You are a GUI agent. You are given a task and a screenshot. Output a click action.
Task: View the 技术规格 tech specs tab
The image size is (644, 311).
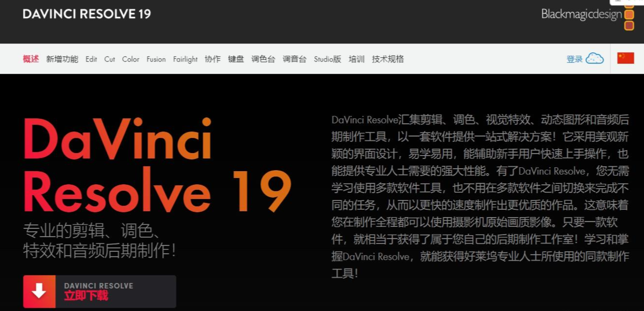click(x=388, y=59)
